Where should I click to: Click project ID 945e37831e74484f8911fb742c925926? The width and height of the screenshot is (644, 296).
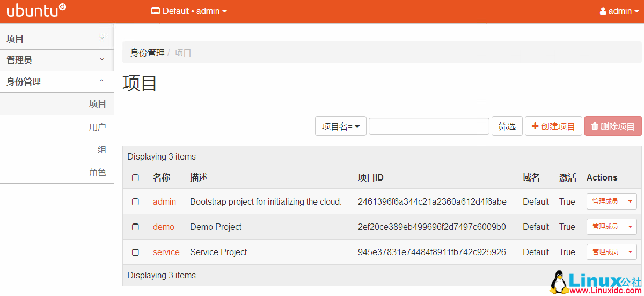point(432,252)
